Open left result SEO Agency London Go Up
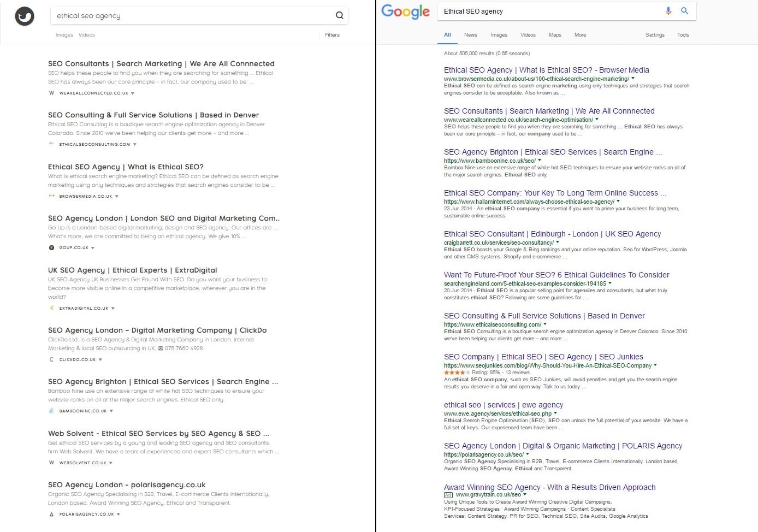The height and width of the screenshot is (532, 758). [x=164, y=218]
